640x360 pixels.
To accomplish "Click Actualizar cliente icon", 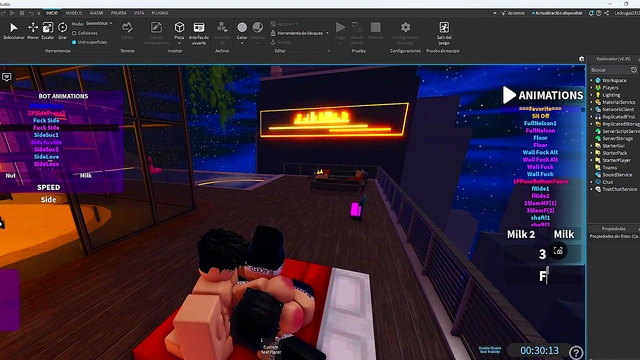I will click(x=357, y=27).
